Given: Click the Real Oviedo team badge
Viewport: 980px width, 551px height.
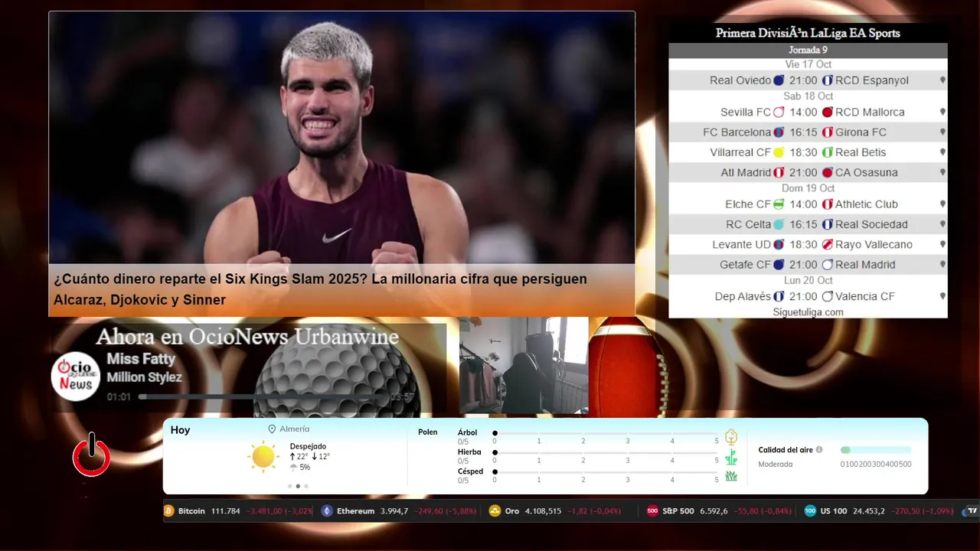Looking at the screenshot, I should (x=779, y=80).
